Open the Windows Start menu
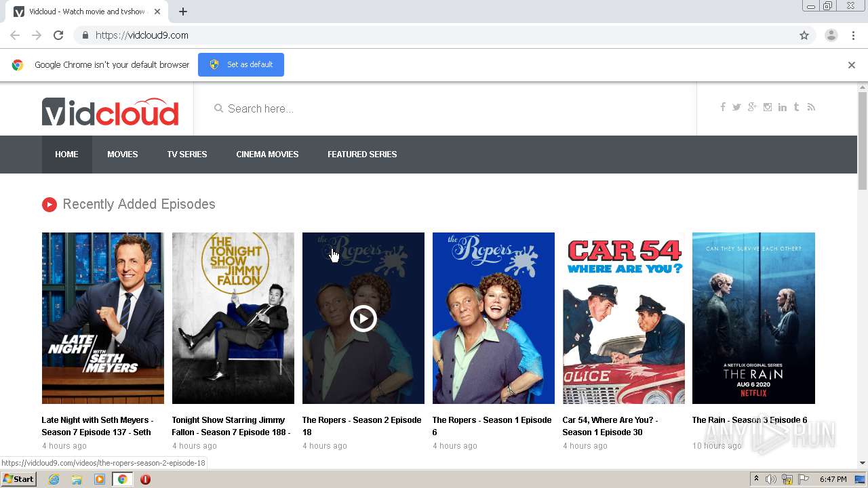 pos(19,479)
